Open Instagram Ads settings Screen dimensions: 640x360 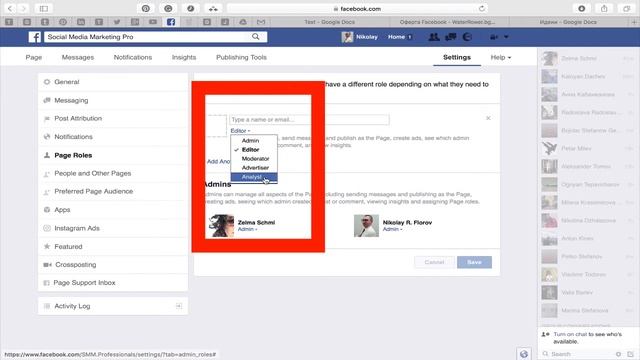coord(113,228)
